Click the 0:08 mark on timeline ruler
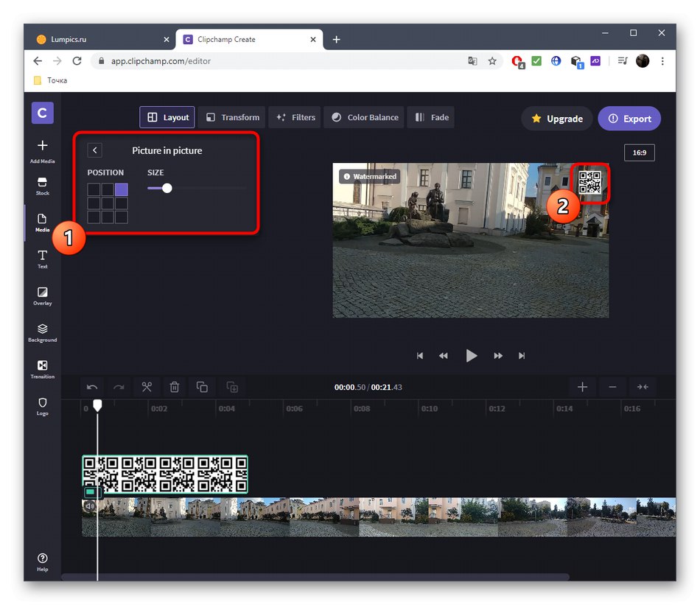The image size is (700, 605). click(x=362, y=408)
